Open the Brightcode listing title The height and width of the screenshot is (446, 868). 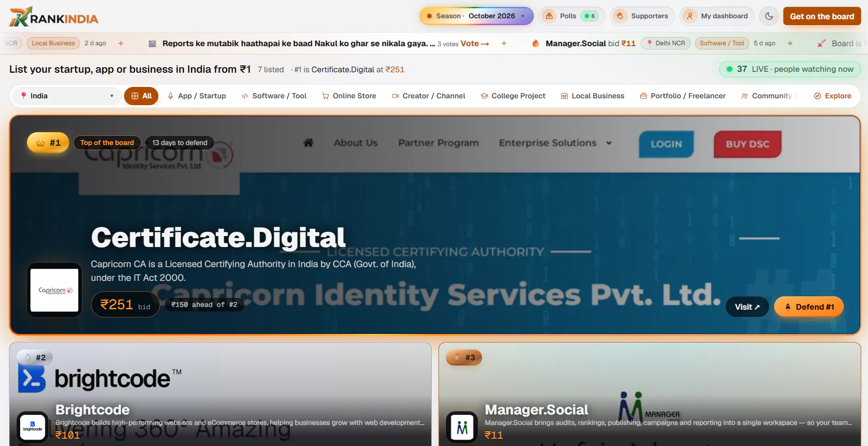click(x=92, y=410)
